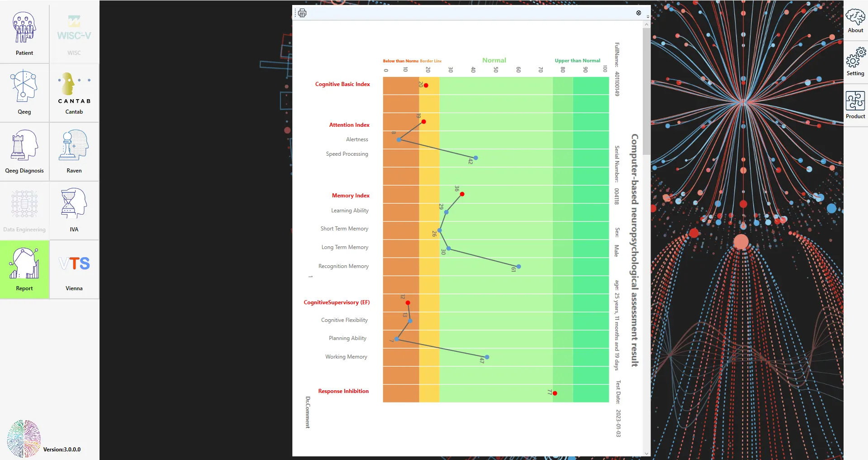Print the assessment report
This screenshot has height=460, width=868.
[x=302, y=13]
